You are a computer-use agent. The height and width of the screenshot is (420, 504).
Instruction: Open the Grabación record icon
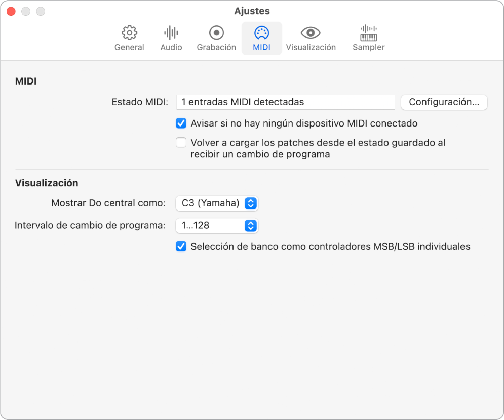[x=216, y=33]
